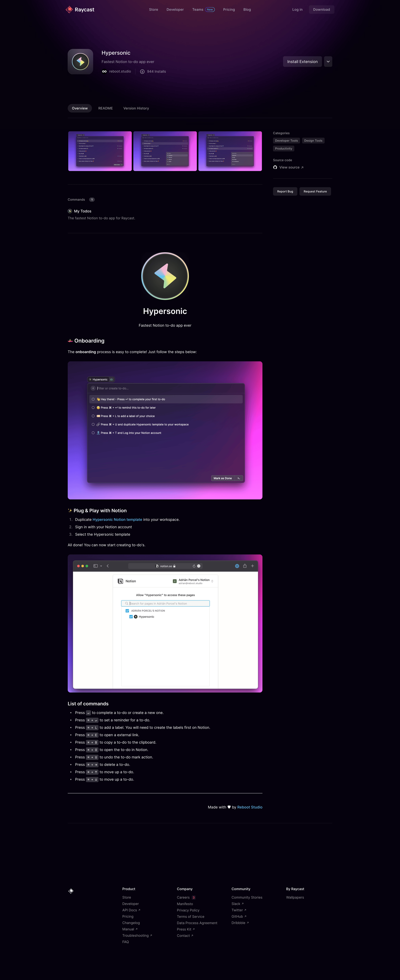Click the Notion logo in the permission dialog

click(x=121, y=581)
